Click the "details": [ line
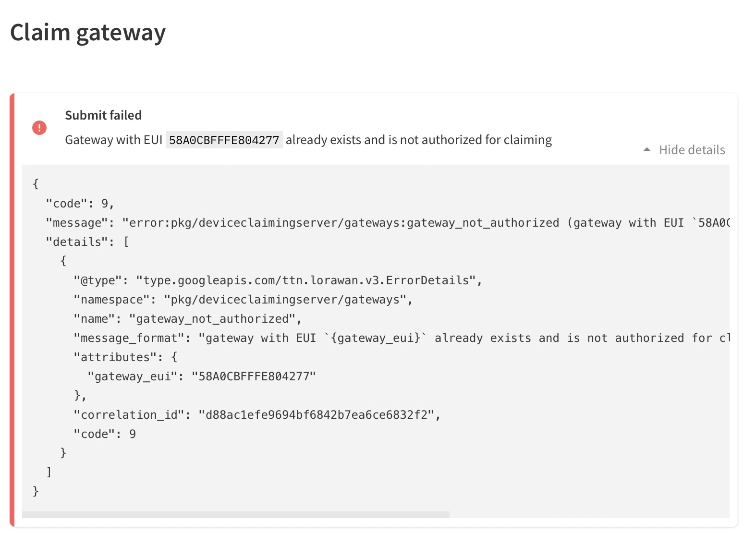 point(87,242)
